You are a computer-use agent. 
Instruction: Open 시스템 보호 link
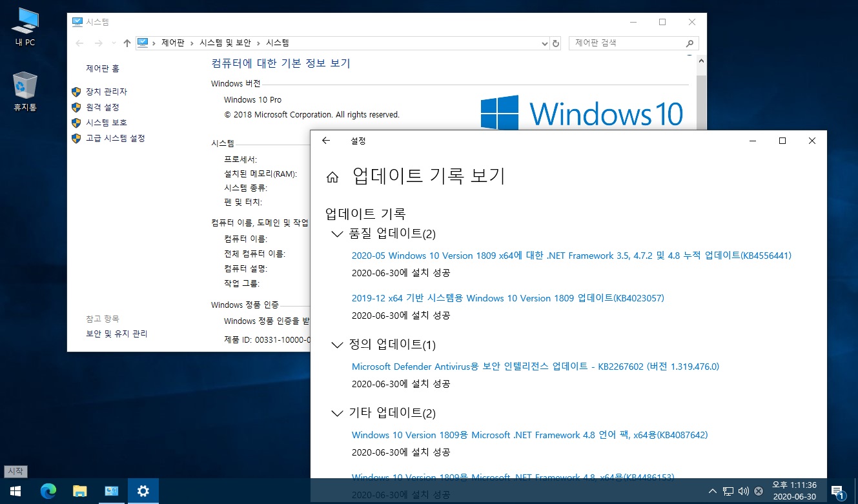(107, 123)
